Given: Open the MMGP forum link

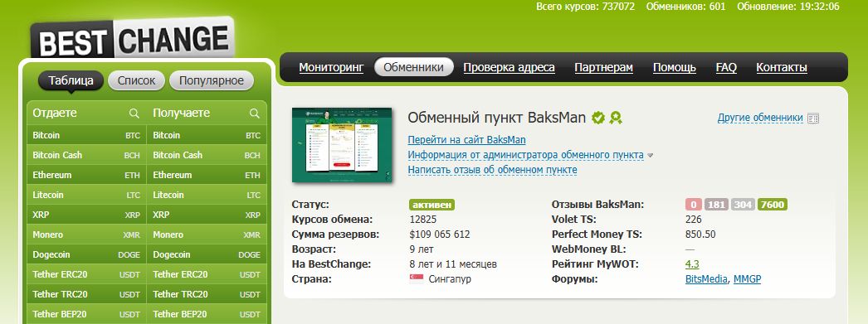Looking at the screenshot, I should pos(748,279).
